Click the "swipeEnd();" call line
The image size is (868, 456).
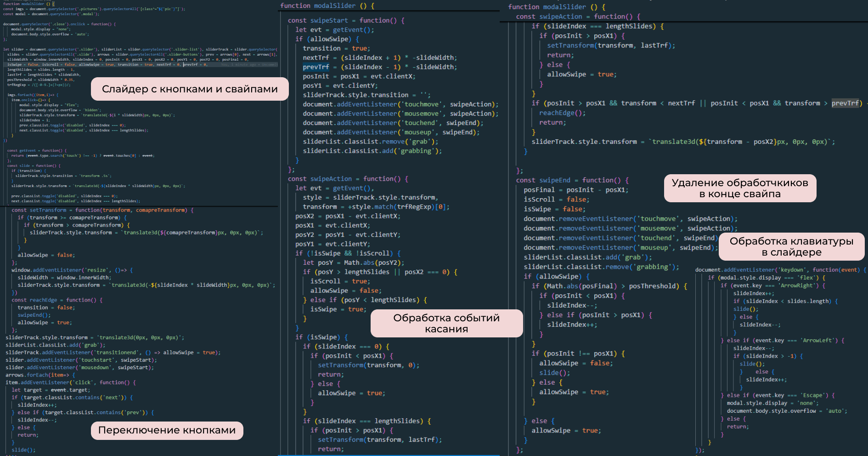pos(34,315)
